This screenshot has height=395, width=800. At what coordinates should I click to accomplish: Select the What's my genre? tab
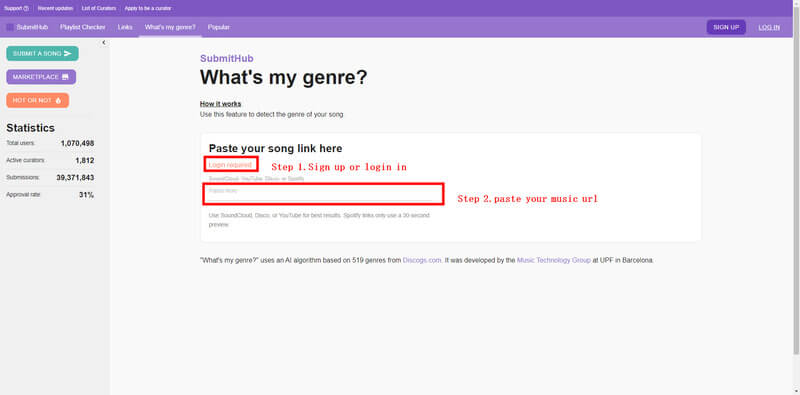click(x=170, y=28)
